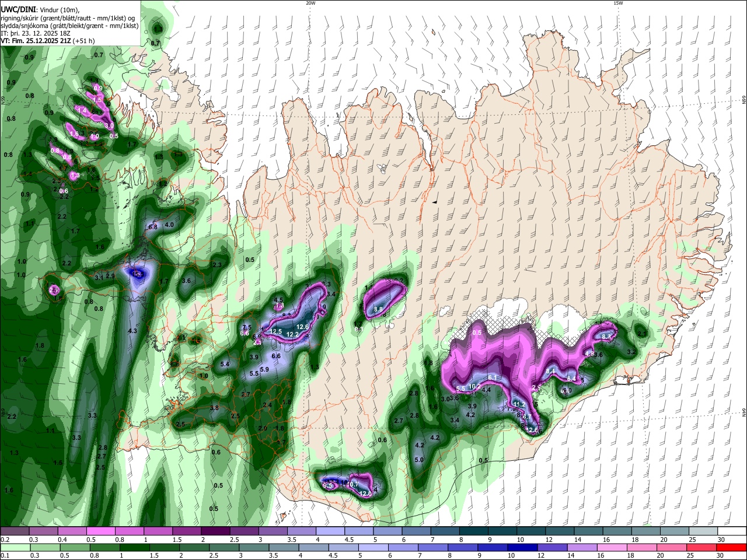Select the darkest purple 2 mm swatch in the upper legend
This screenshot has height=560, width=747.
tap(215, 531)
